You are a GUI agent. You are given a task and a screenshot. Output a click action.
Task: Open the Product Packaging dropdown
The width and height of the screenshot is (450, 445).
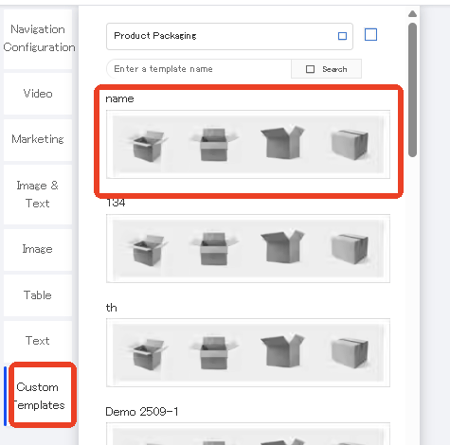coord(229,36)
